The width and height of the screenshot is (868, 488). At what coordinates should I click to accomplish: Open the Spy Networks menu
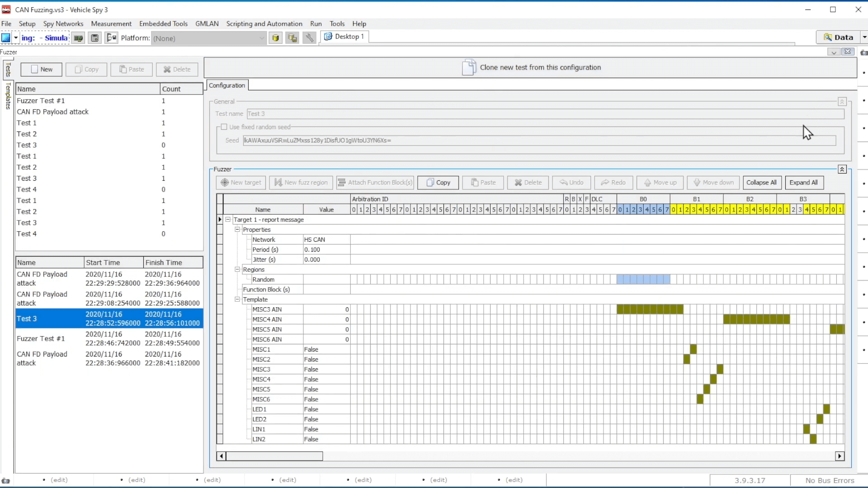pyautogui.click(x=63, y=23)
